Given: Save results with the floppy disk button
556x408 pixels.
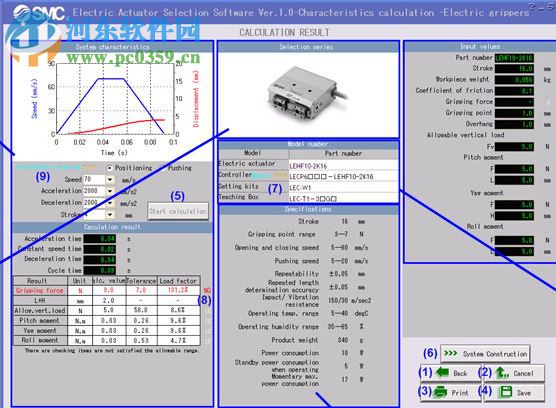Looking at the screenshot, I should [513, 392].
